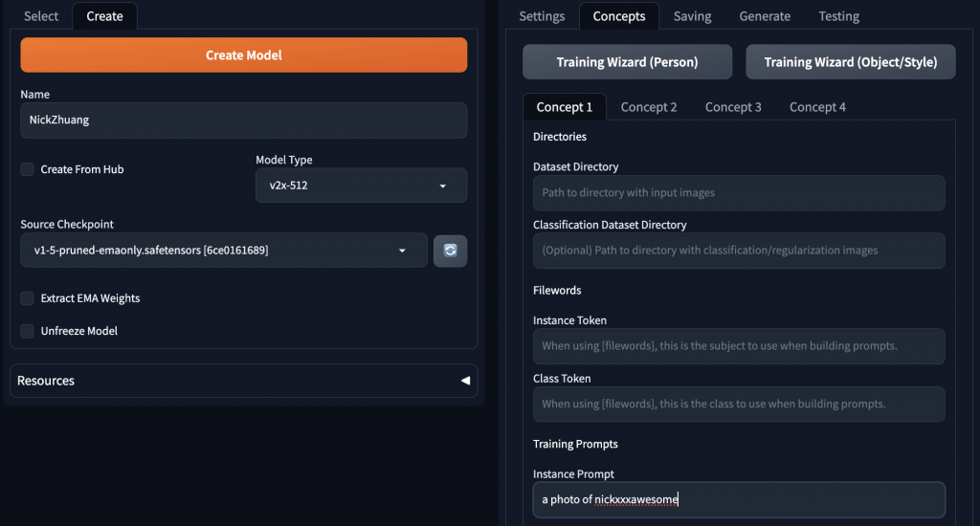Click the model Name text field

coord(243,121)
